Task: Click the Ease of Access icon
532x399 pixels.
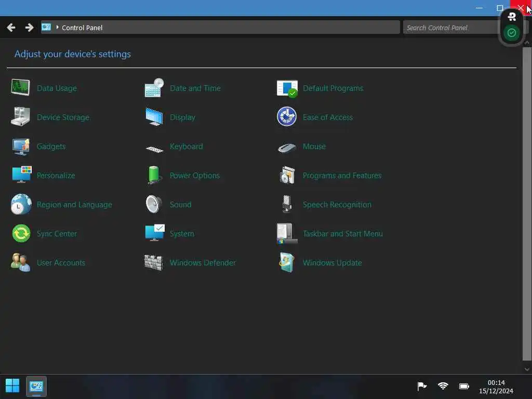Action: [x=287, y=117]
